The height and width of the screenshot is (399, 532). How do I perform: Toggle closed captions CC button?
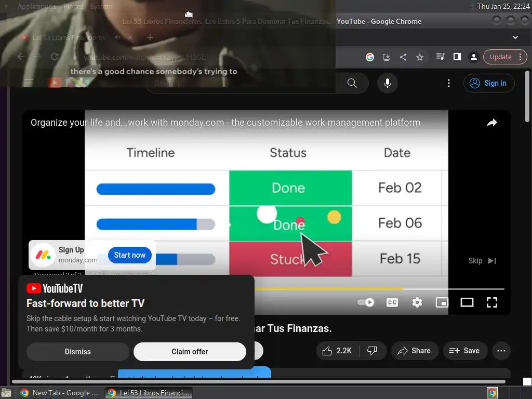[x=392, y=302]
